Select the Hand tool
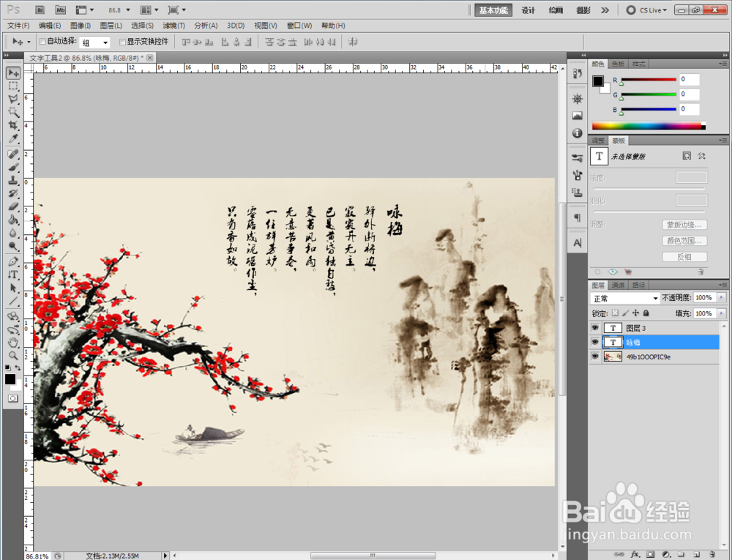The width and height of the screenshot is (732, 560). (x=13, y=343)
